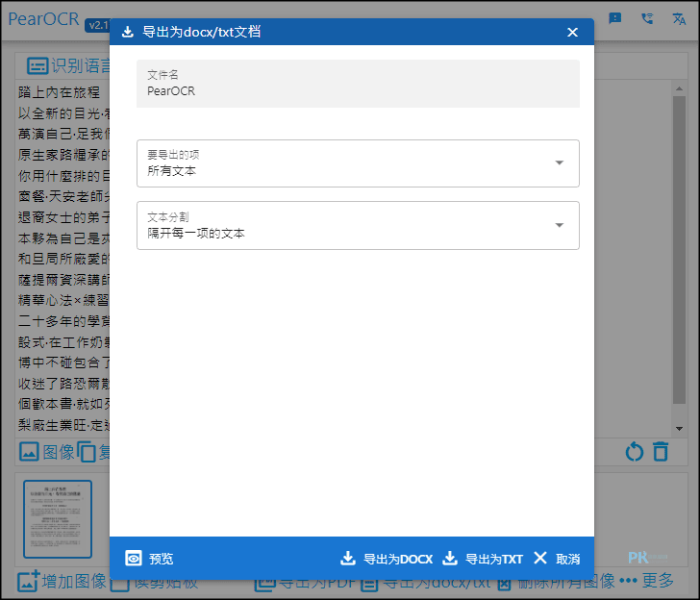Click the trash delete icon in the background
Viewport: 700px width, 600px height.
coord(661,451)
